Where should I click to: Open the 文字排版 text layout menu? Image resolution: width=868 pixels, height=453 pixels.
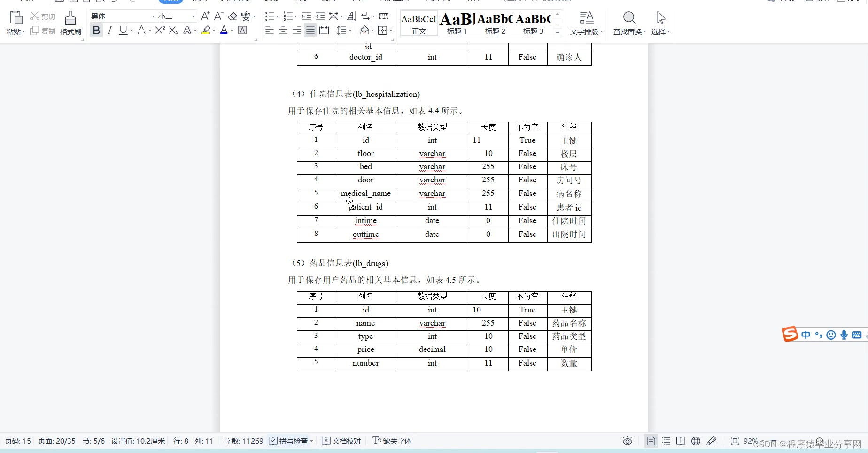click(586, 23)
